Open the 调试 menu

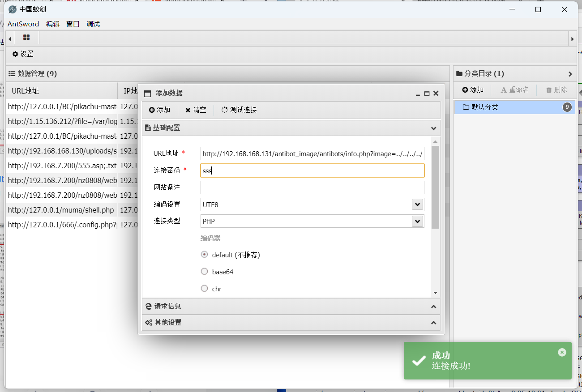click(93, 24)
